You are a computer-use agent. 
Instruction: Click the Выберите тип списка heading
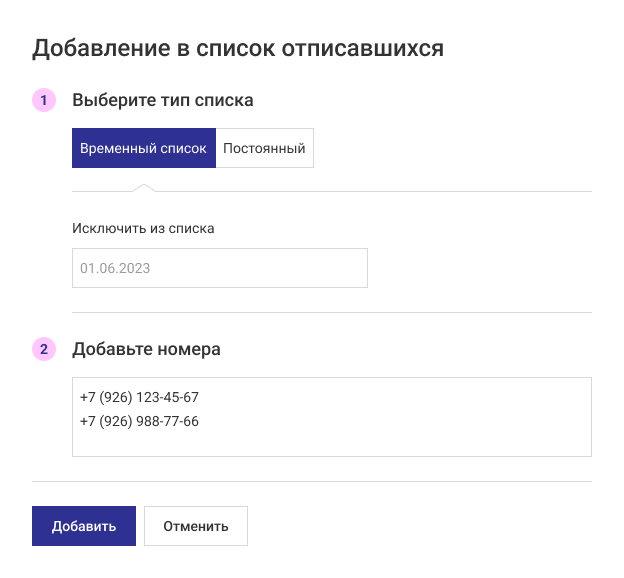[x=162, y=100]
